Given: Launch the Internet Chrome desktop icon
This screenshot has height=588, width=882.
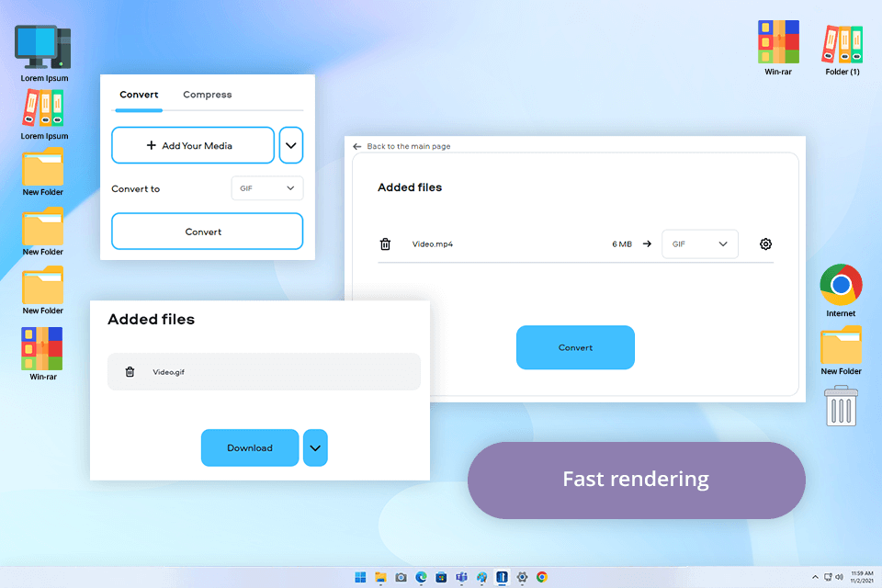Looking at the screenshot, I should point(841,290).
